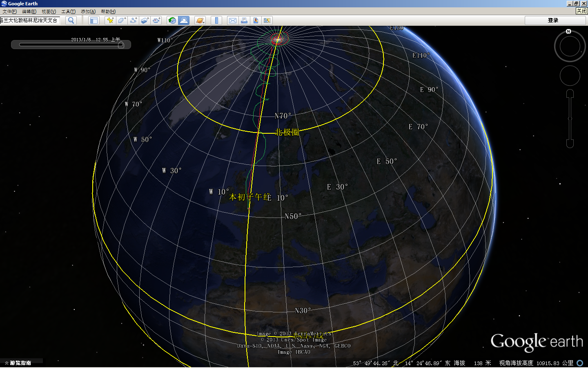Open the 文件(F) menu
The height and width of the screenshot is (368, 588).
(x=9, y=11)
